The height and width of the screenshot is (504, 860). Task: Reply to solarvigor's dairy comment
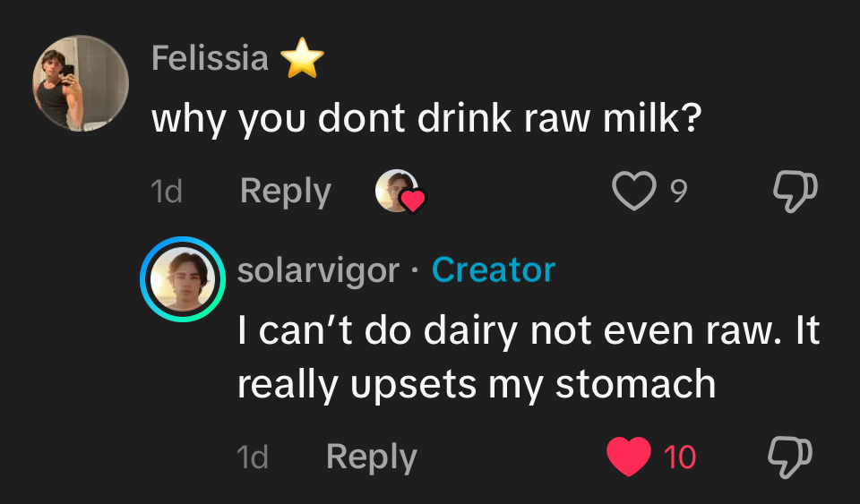click(x=372, y=457)
